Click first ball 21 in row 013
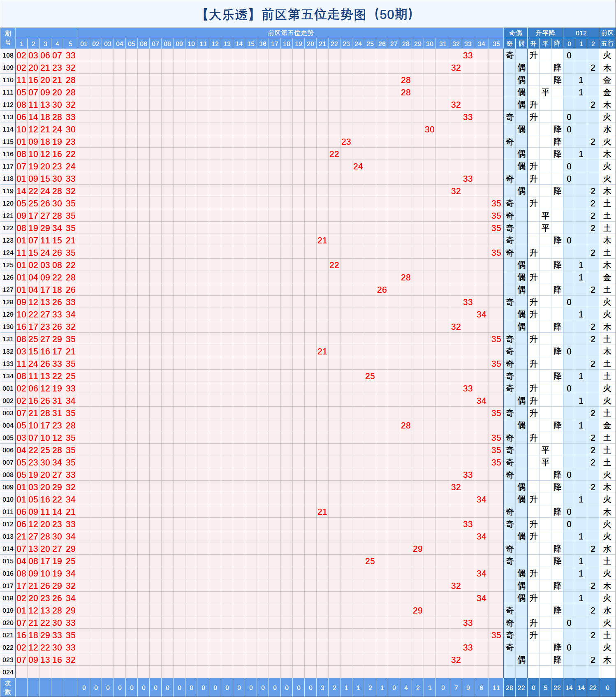 click(x=21, y=536)
